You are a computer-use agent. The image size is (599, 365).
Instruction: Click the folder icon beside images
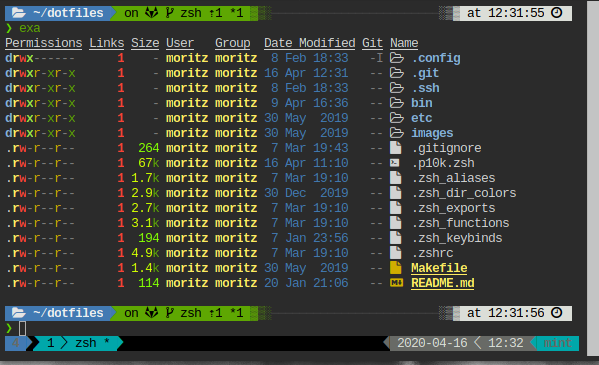(x=397, y=133)
